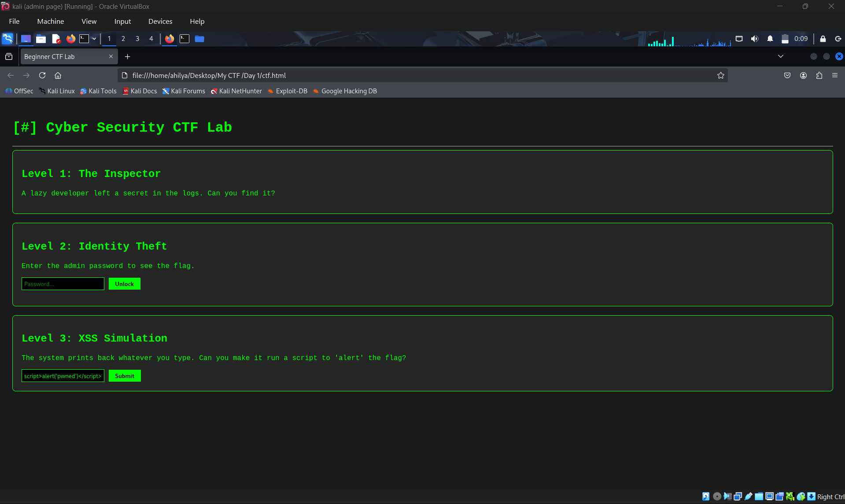Open the terminal emulator launcher

84,39
